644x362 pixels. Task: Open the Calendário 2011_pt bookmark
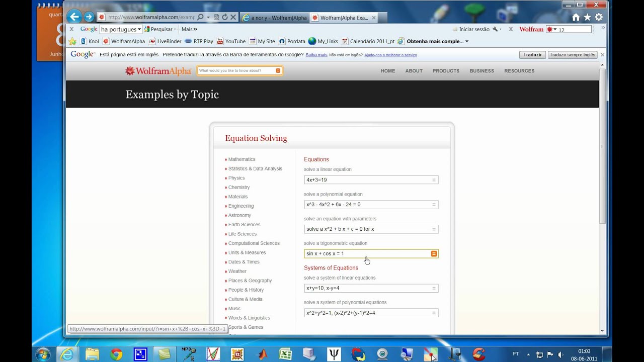(368, 41)
